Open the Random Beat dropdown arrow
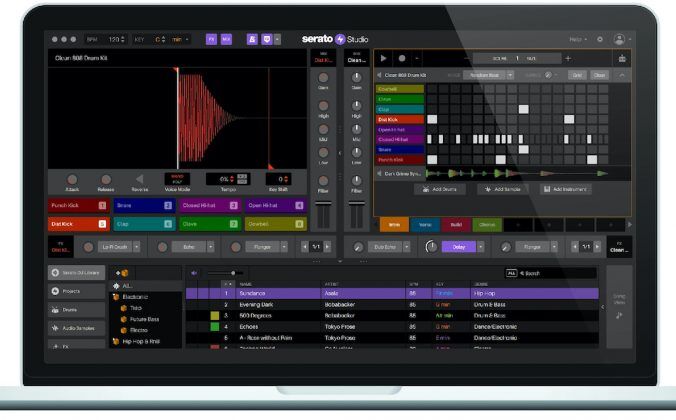This screenshot has height=420, width=676. click(x=510, y=75)
